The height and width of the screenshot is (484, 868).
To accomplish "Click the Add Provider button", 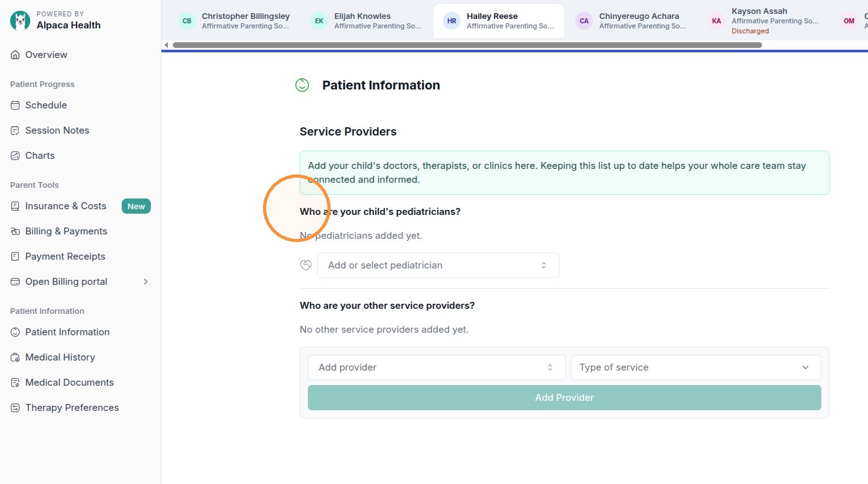I will pos(565,398).
